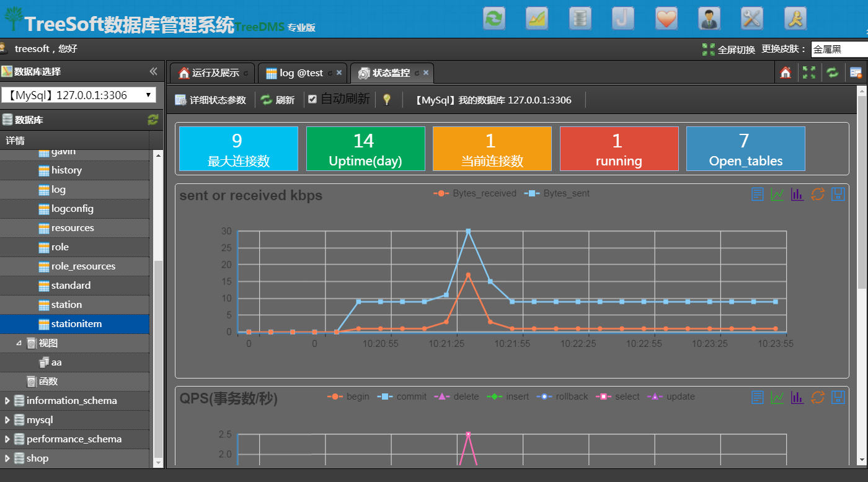
Task: Open the chart statistics icon in header
Action: coord(537,18)
